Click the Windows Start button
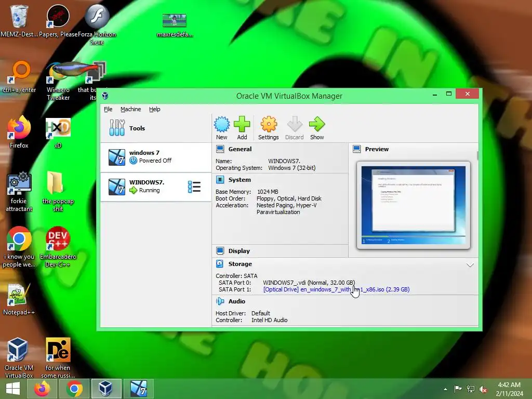532x399 pixels. point(13,389)
